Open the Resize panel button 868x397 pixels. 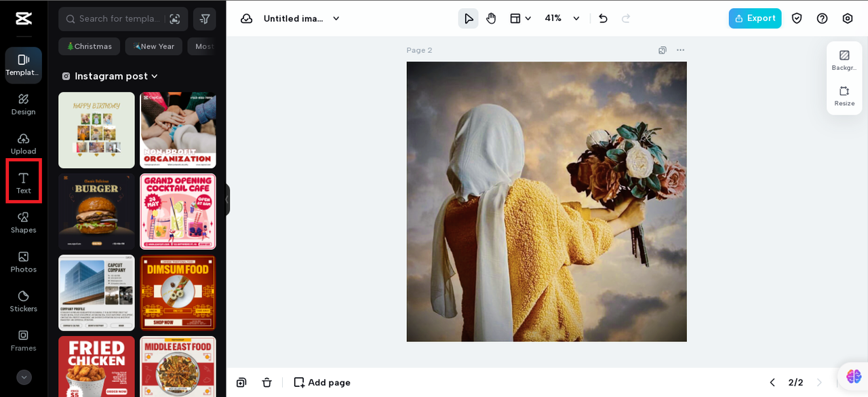coord(844,96)
